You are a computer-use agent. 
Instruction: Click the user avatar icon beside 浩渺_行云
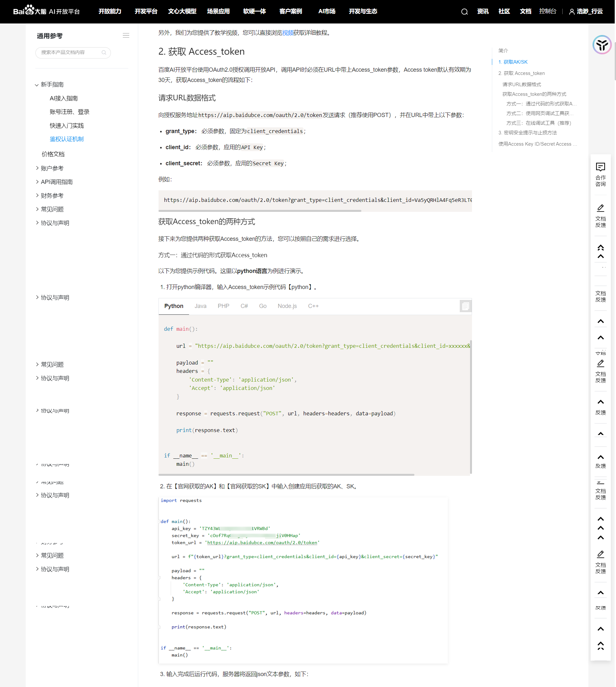coord(572,12)
